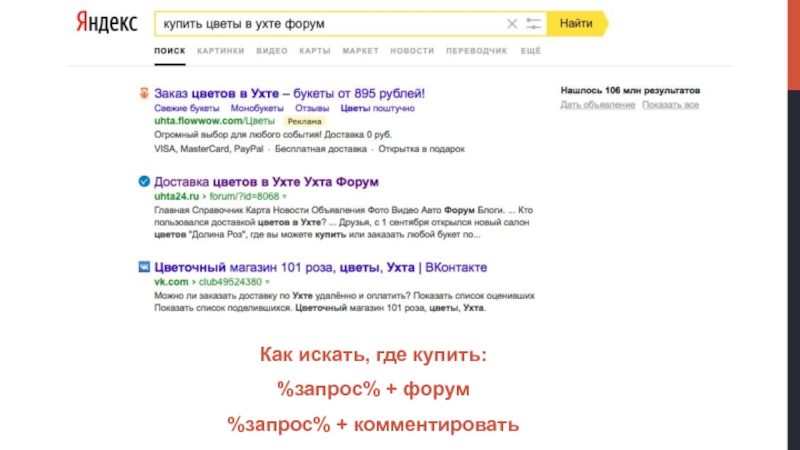This screenshot has width=800, height=450.
Task: Open Заказ цветов в Ухте result
Action: click(x=289, y=93)
